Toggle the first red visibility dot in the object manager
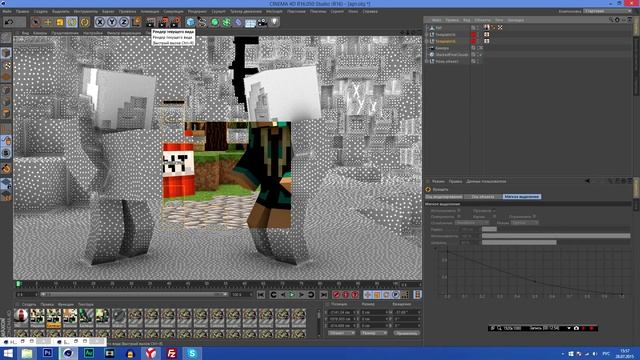The height and width of the screenshot is (360, 640). 473,35
